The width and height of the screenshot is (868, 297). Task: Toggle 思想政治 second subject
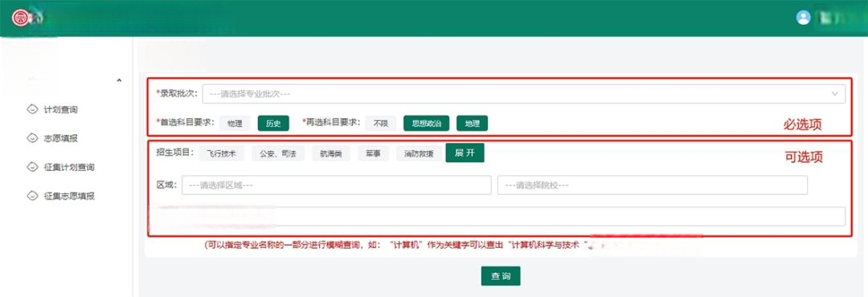[426, 124]
